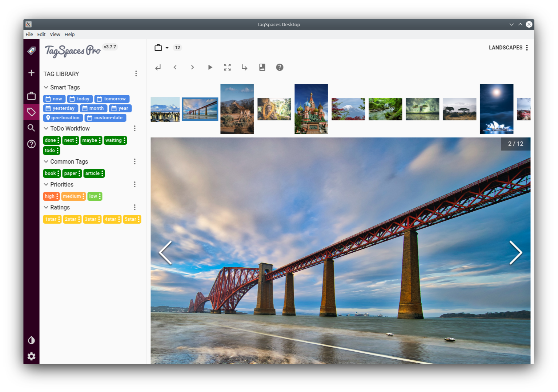The width and height of the screenshot is (558, 392).
Task: Open the File menu
Action: [29, 35]
